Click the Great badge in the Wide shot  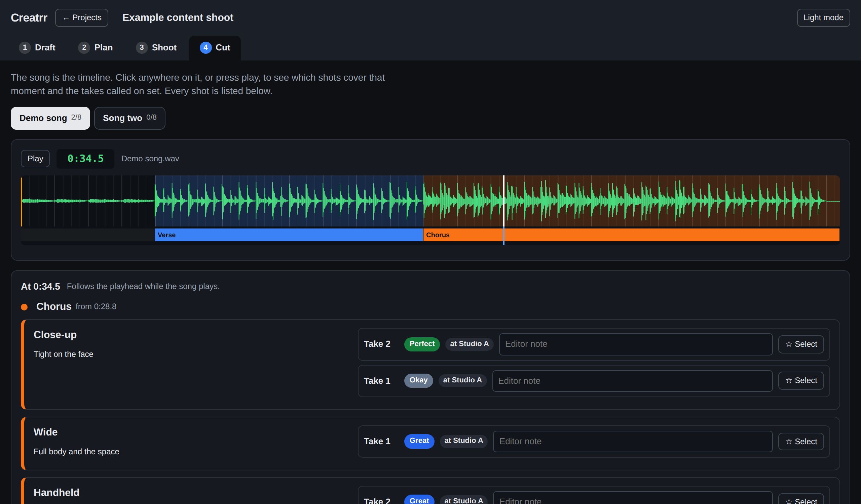(x=419, y=441)
